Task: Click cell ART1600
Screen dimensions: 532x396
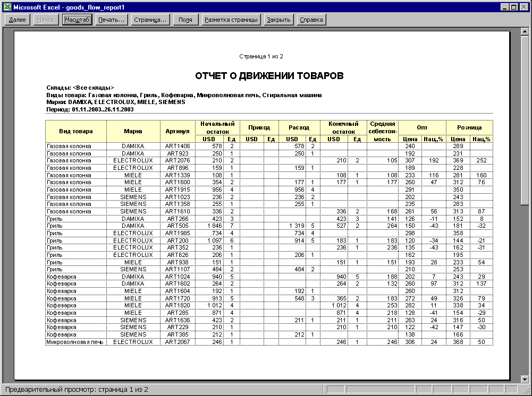Action: pos(178,182)
